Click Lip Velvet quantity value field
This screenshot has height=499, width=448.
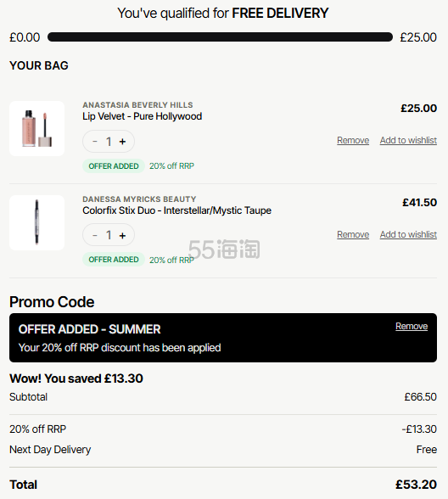point(109,142)
